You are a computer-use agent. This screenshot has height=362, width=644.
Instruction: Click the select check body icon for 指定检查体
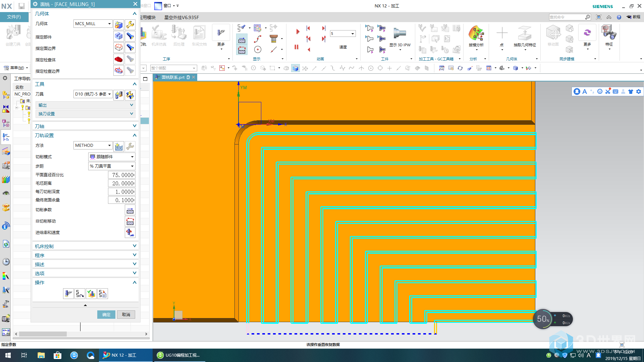[x=119, y=59]
